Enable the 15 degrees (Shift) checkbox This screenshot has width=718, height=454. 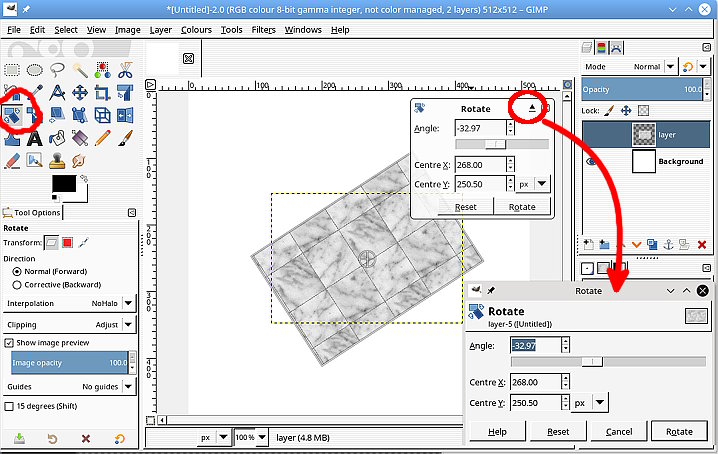pyautogui.click(x=10, y=407)
